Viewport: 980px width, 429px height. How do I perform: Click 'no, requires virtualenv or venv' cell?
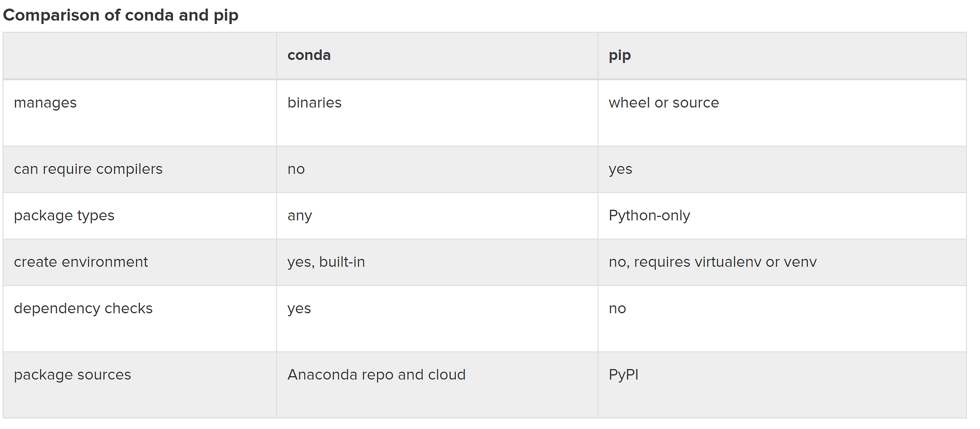point(713,262)
